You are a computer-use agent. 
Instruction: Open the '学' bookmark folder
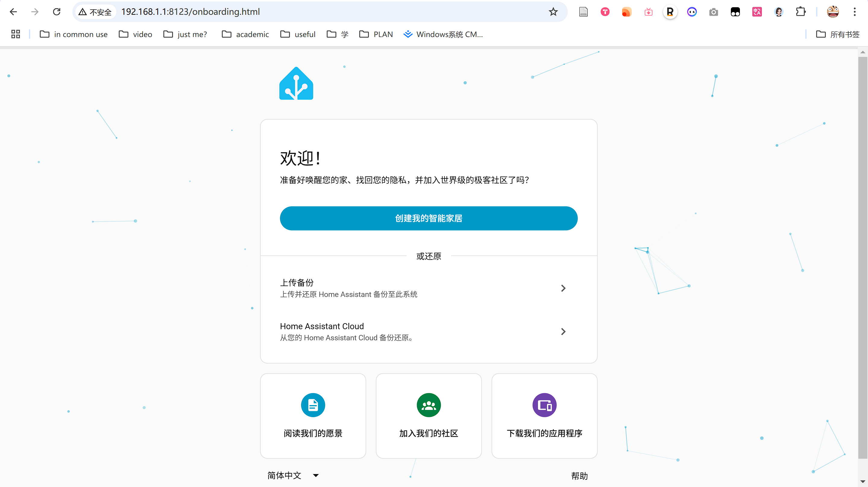tap(338, 34)
